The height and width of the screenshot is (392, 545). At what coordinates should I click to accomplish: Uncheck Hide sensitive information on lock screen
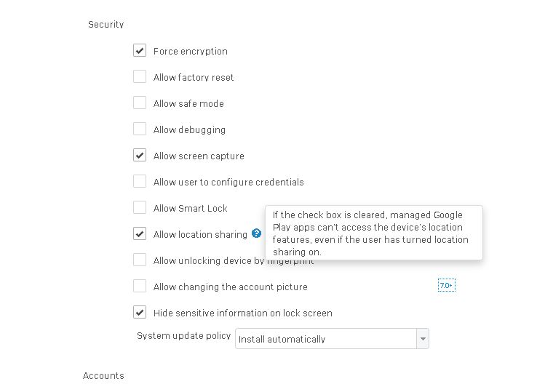click(140, 312)
